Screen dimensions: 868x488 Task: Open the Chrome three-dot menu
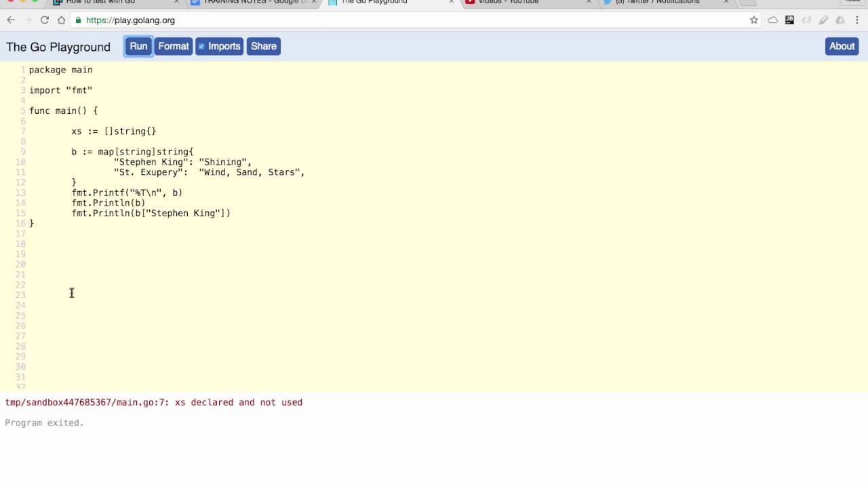tap(857, 20)
